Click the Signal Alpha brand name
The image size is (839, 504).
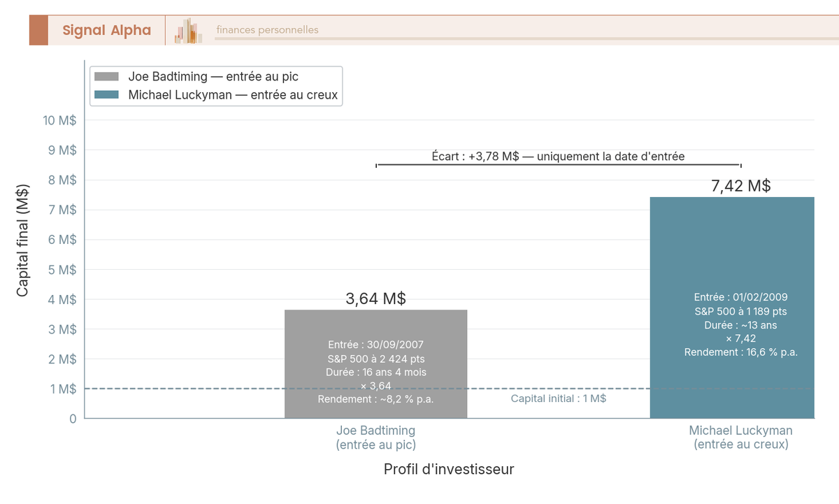pyautogui.click(x=106, y=30)
